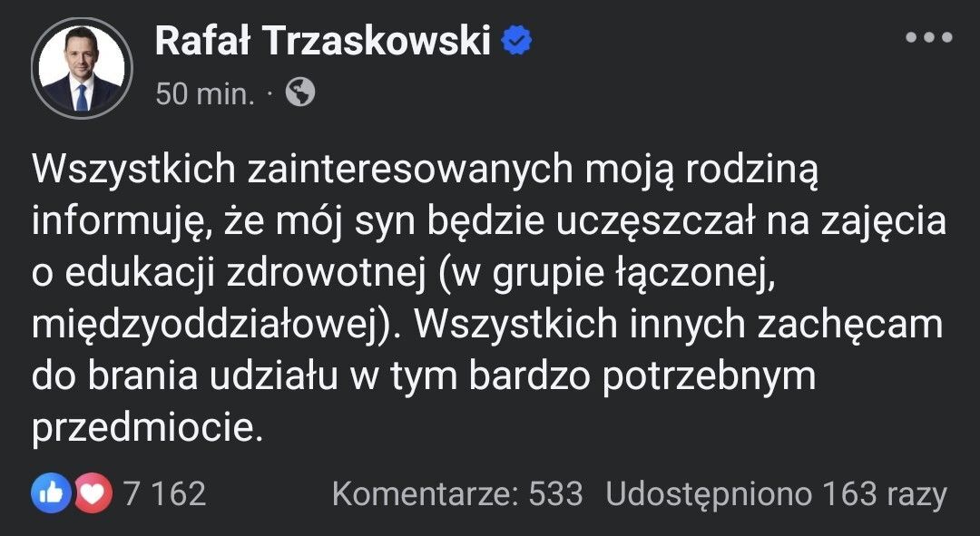This screenshot has width=980, height=536.
Task: Click the red heart reaction icon
Action: (x=92, y=493)
